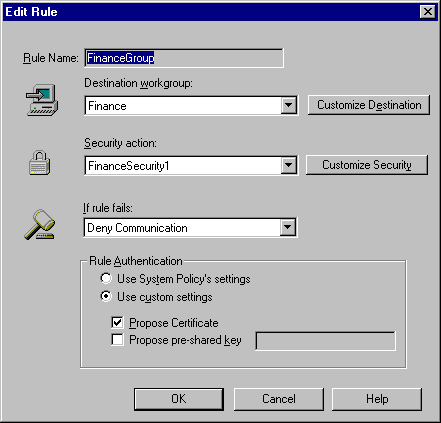Open Help for this dialog

click(x=377, y=399)
